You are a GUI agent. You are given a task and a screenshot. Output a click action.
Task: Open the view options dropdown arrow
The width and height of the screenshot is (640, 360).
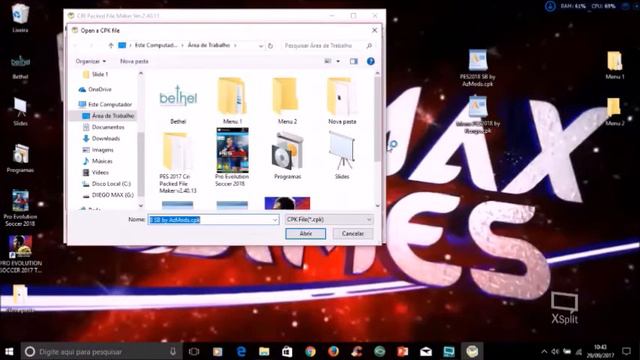pos(338,61)
